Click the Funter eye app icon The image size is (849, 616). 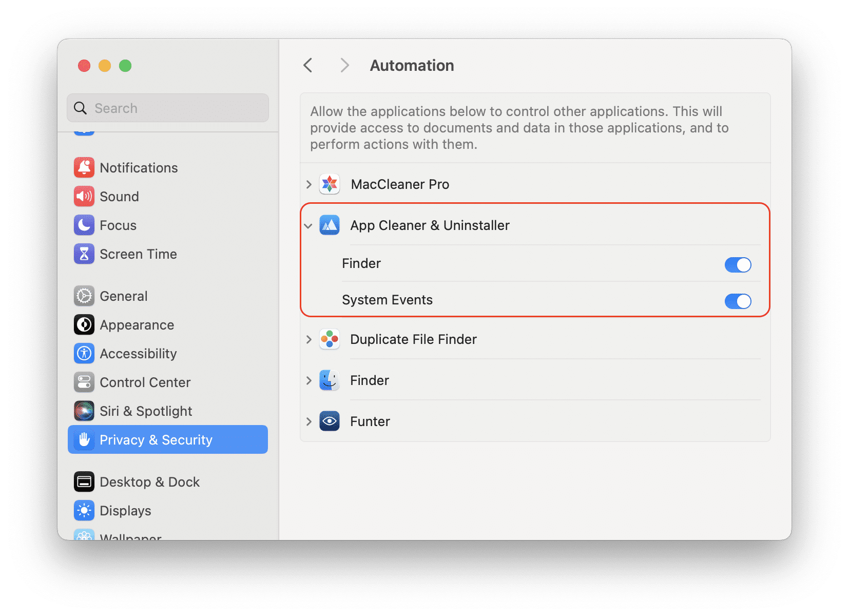[329, 421]
